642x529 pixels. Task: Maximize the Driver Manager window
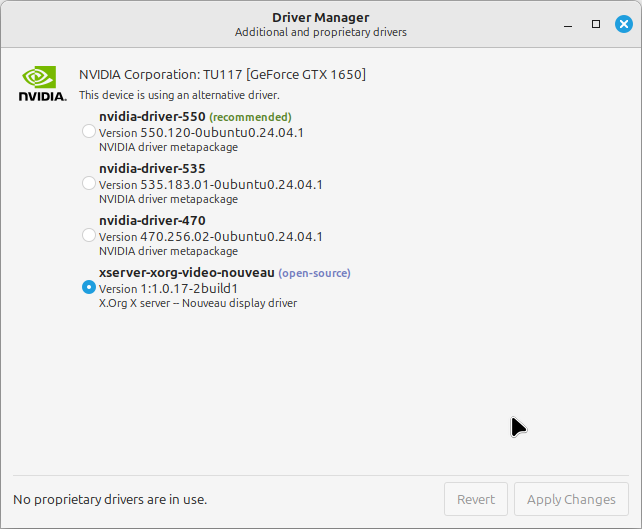click(x=596, y=24)
